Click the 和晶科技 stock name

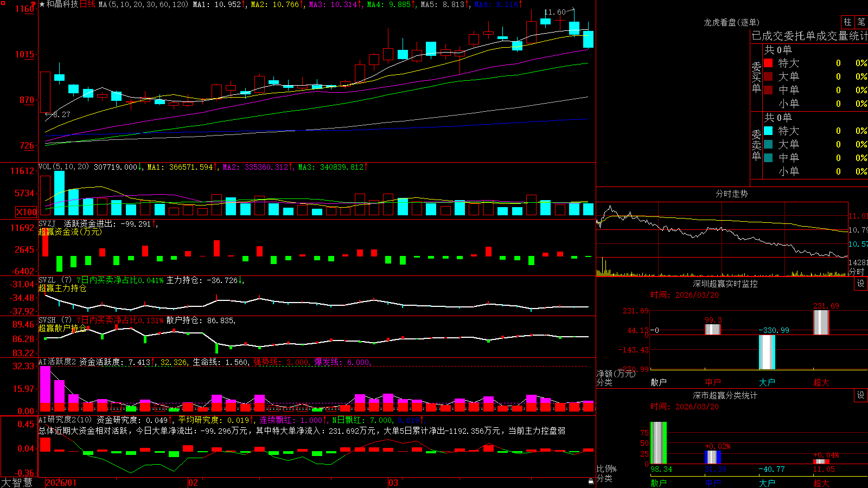62,4
